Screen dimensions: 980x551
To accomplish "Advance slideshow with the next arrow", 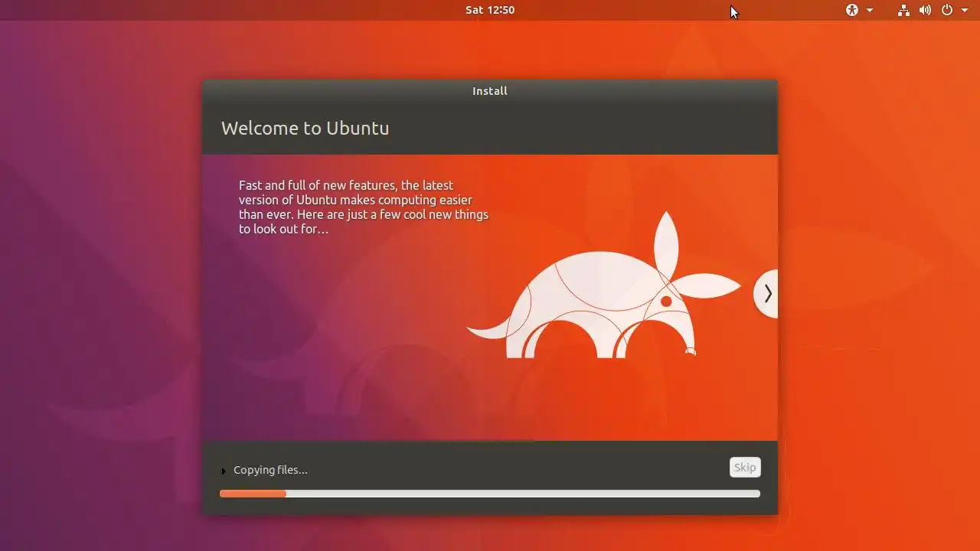I will point(766,294).
